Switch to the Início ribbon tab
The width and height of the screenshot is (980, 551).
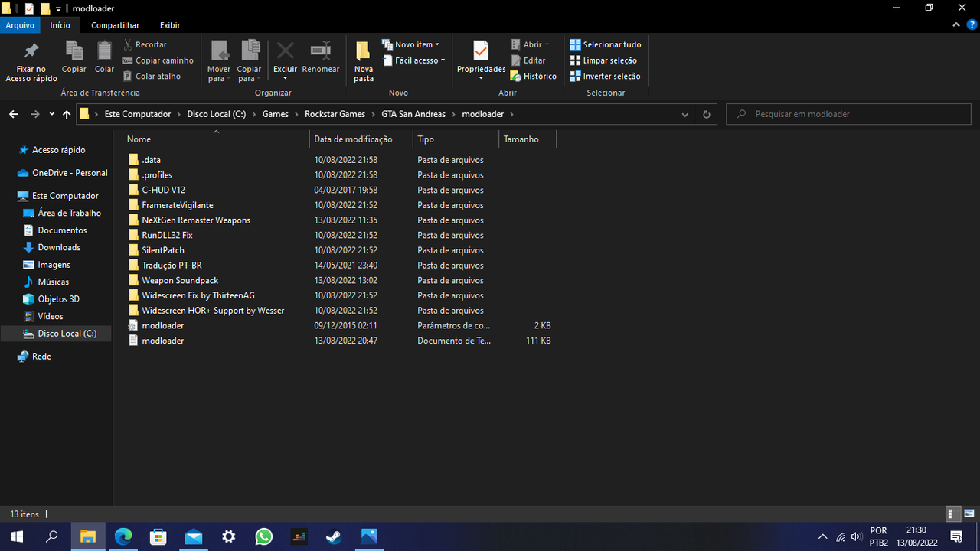coord(60,25)
